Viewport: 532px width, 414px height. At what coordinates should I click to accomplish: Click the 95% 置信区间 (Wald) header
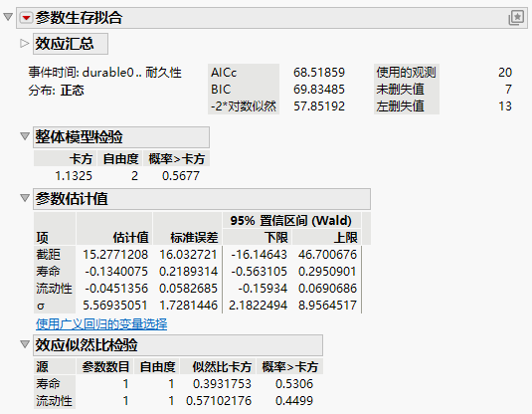click(290, 221)
